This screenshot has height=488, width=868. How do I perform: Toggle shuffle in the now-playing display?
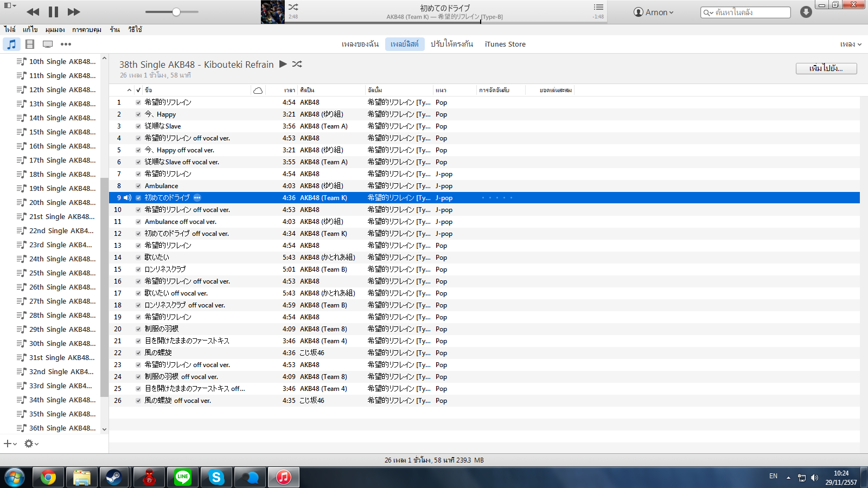pos(293,7)
